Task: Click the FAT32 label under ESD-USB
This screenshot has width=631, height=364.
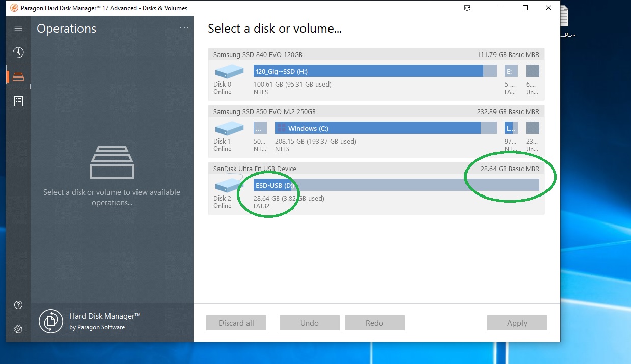Action: click(x=261, y=206)
